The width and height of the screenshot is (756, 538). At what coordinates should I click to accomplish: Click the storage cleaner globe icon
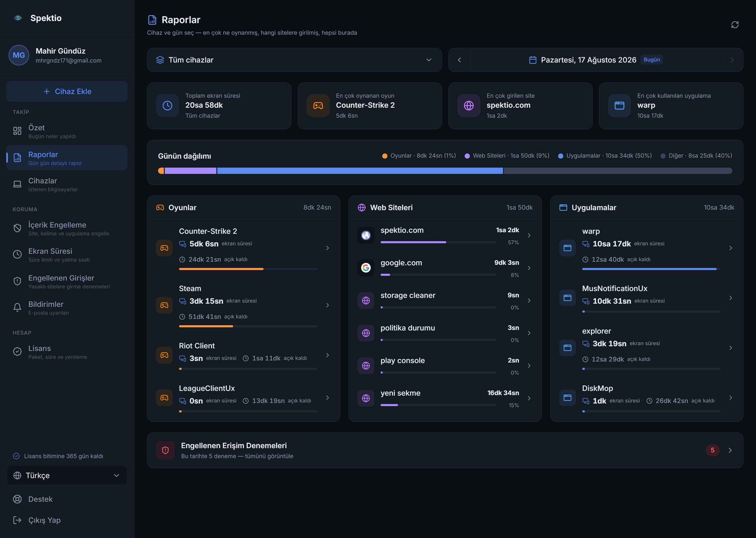pos(366,301)
